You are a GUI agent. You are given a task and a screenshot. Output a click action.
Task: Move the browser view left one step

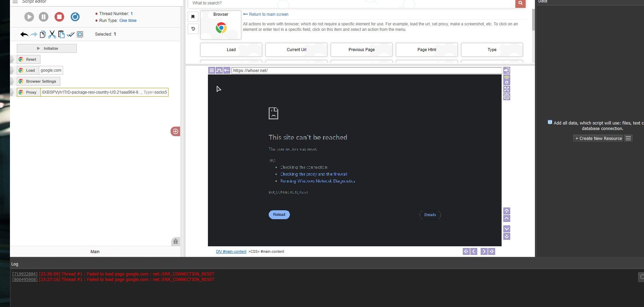[x=474, y=251]
